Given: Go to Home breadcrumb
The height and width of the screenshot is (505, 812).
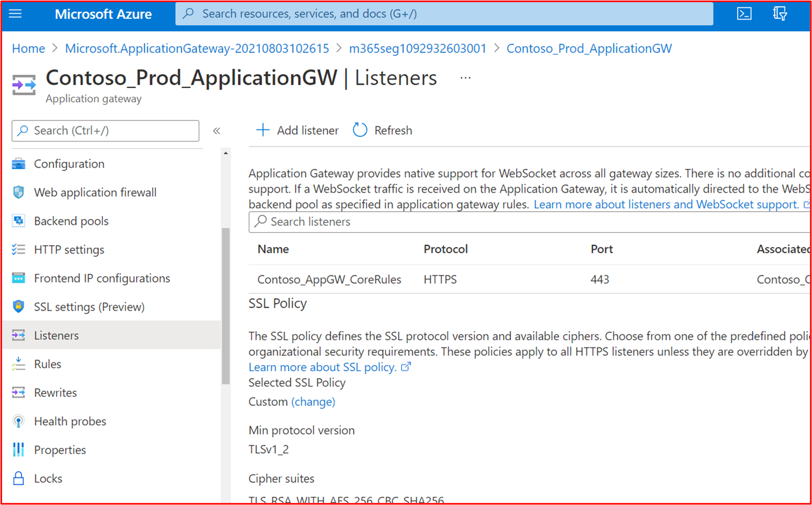Looking at the screenshot, I should pos(29,49).
